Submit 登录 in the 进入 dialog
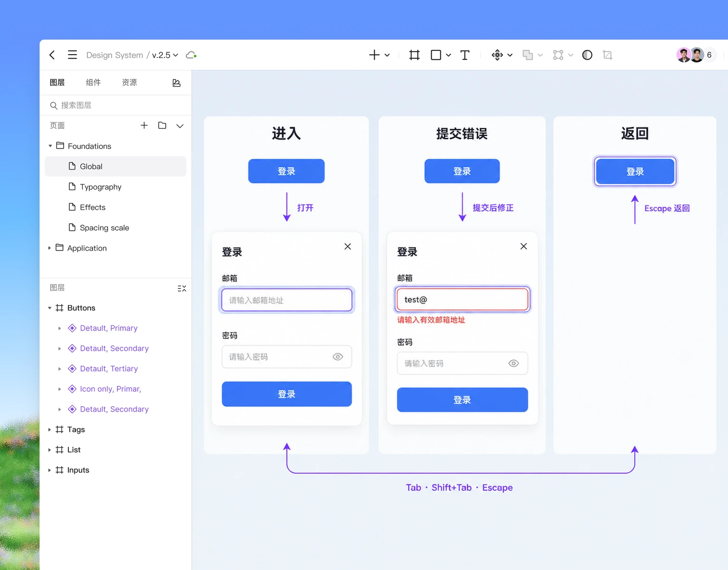The height and width of the screenshot is (570, 728). click(x=287, y=394)
